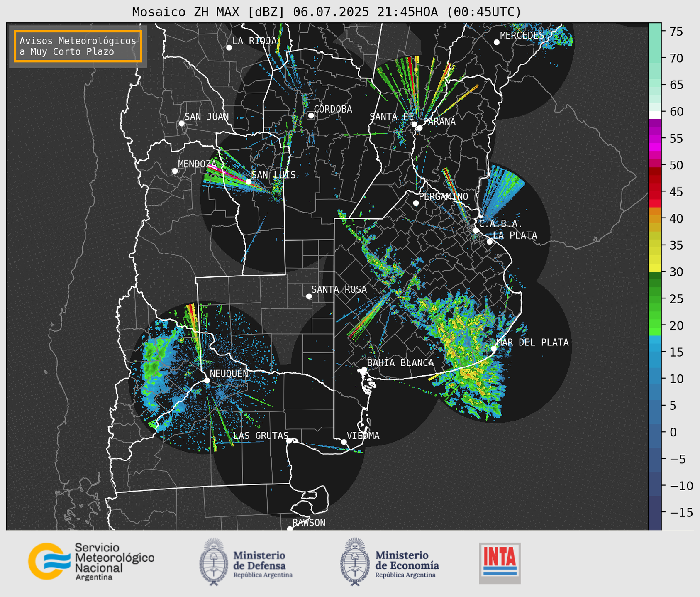Select the SAN LUIS city marker dot
This screenshot has width=700, height=597.
[249, 181]
